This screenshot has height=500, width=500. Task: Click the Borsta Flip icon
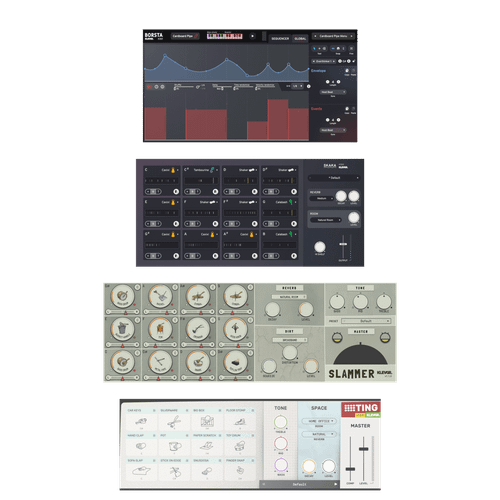pos(351,49)
